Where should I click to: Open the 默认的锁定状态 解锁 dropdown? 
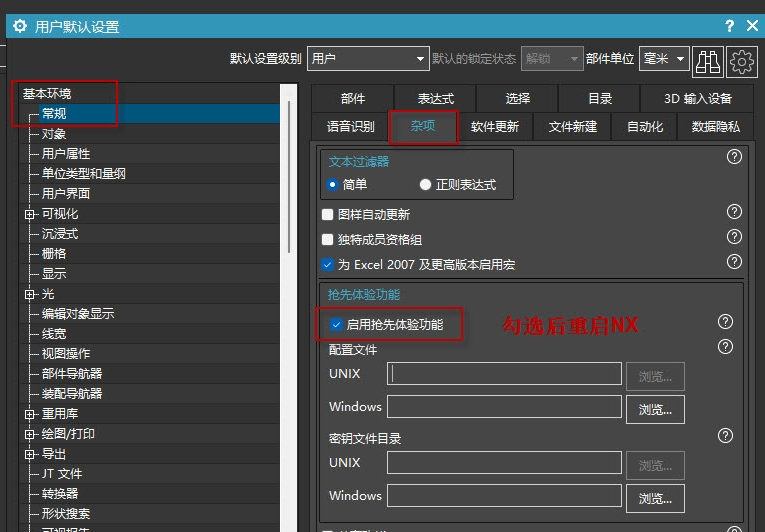[x=552, y=59]
